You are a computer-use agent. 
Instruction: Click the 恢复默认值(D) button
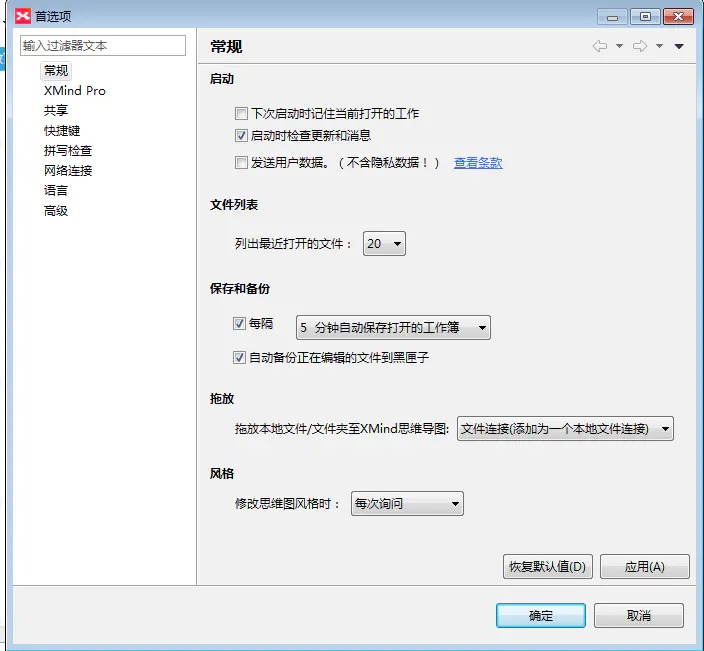pos(548,567)
